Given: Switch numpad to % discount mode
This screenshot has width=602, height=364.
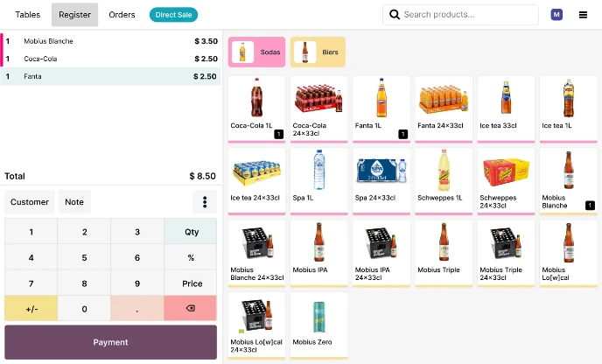Looking at the screenshot, I should (190, 258).
